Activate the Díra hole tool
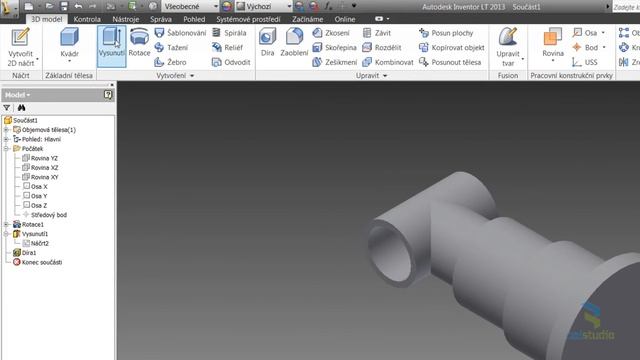The width and height of the screenshot is (640, 360). 267,42
